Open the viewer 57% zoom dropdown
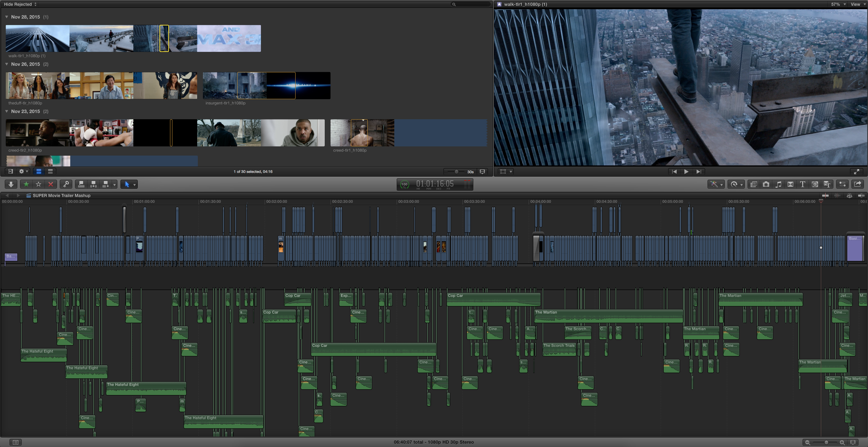 pyautogui.click(x=837, y=4)
